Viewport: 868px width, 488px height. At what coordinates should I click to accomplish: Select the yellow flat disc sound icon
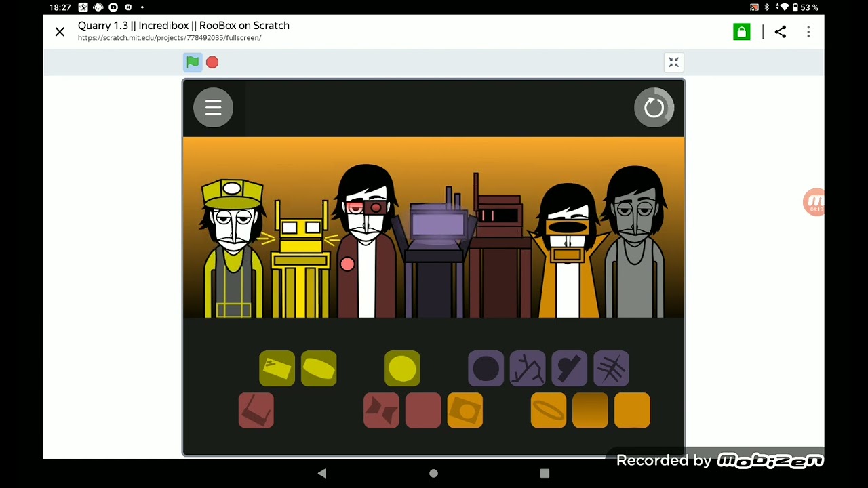[319, 369]
